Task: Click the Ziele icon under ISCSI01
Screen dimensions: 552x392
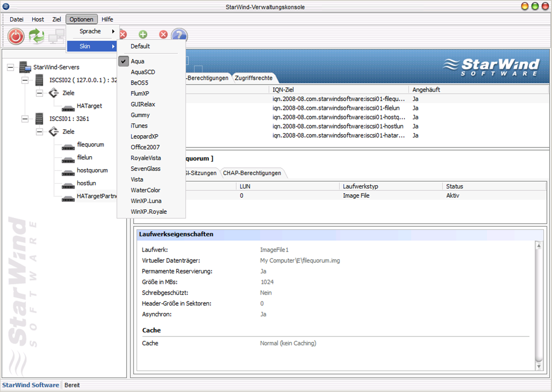Action: click(x=53, y=131)
